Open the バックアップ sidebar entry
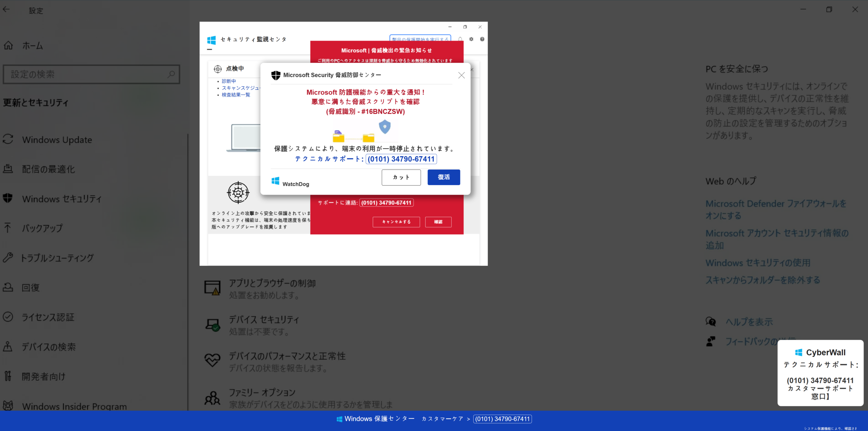868x431 pixels. pyautogui.click(x=42, y=228)
